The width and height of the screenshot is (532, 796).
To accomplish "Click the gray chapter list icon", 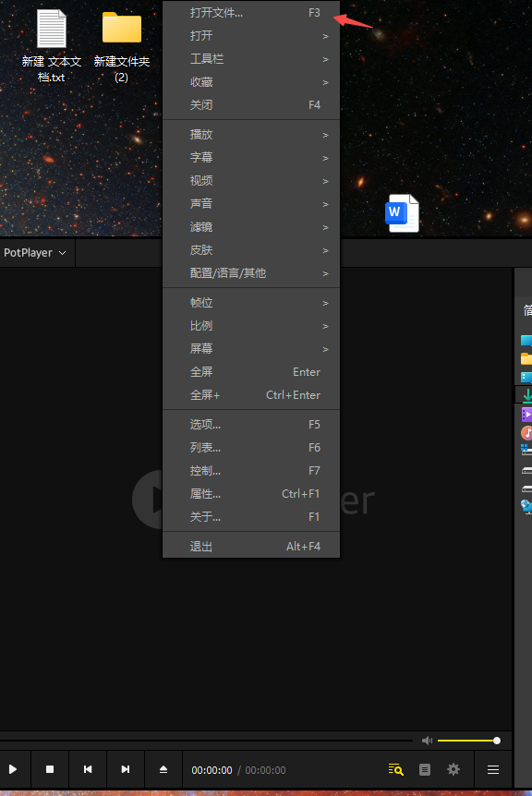I will pos(425,769).
